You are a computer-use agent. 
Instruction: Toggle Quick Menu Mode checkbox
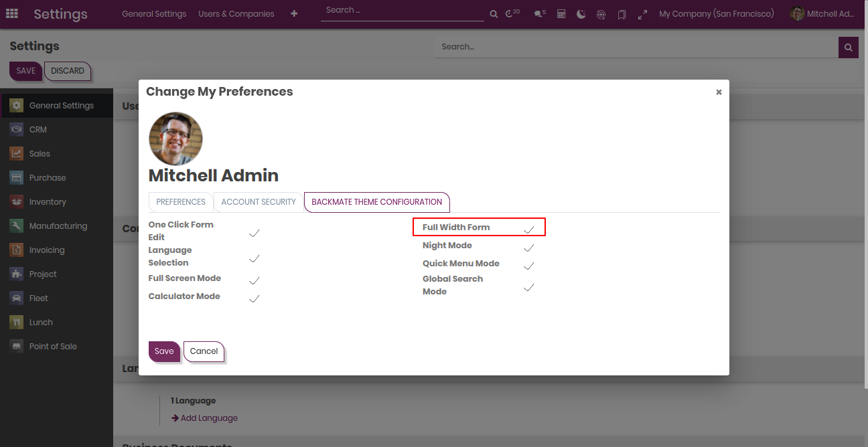(529, 266)
